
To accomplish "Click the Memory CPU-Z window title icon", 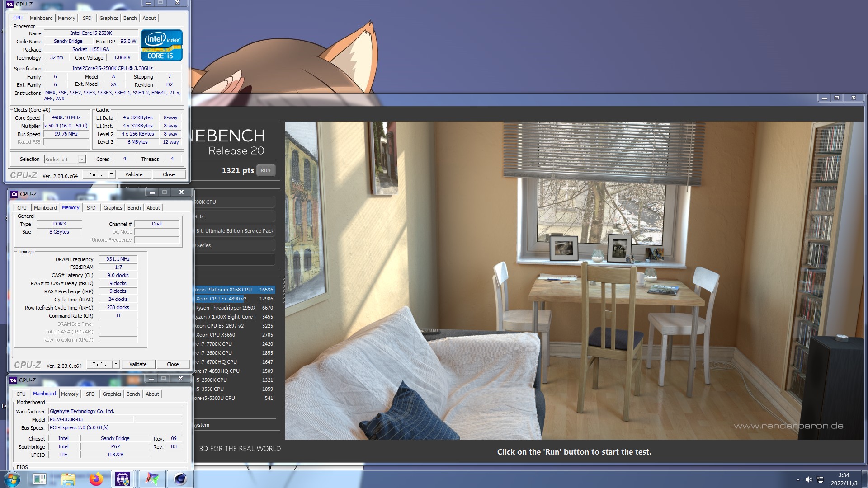I will (14, 194).
